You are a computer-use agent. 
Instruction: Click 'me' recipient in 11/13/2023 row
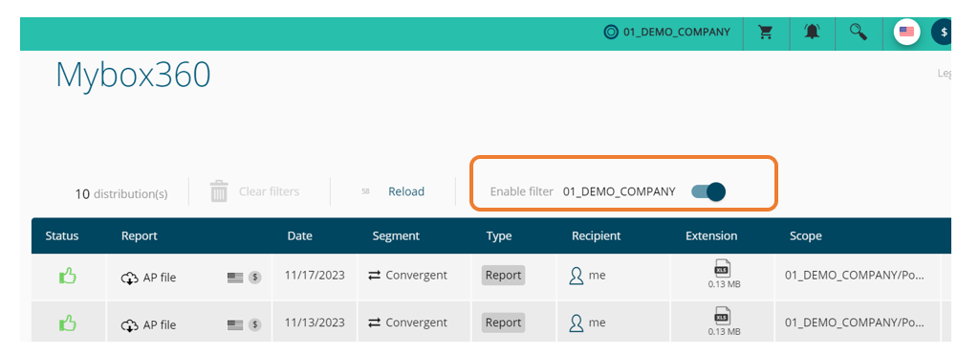[597, 323]
